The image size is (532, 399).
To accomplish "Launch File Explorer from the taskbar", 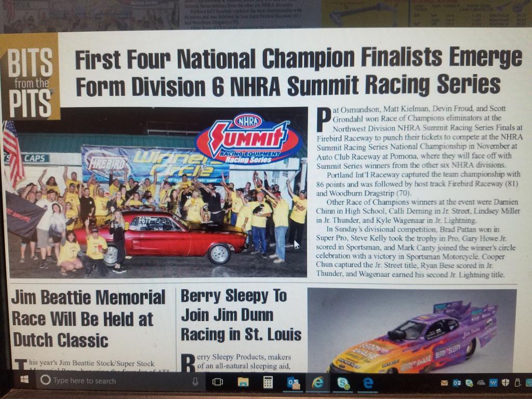I will [243, 382].
